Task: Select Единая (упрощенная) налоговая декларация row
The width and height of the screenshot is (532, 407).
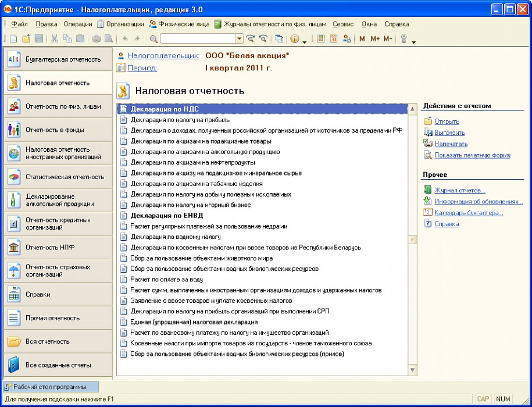Action: tap(262, 322)
